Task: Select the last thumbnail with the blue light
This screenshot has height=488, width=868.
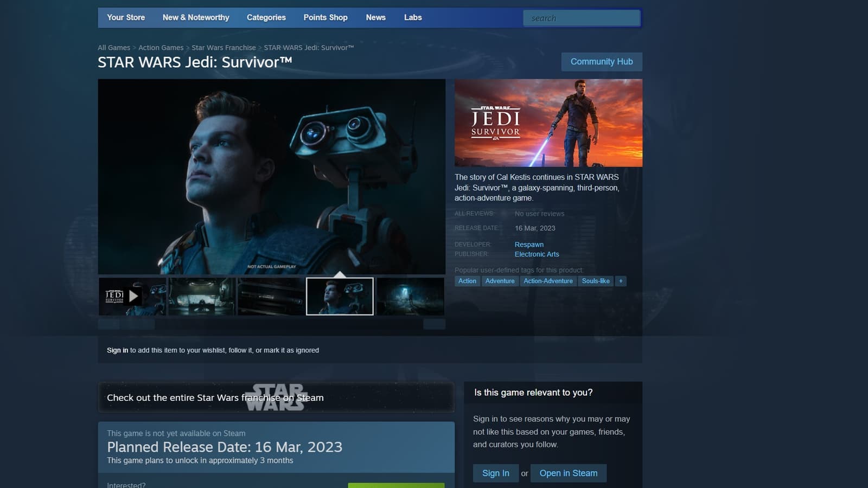Action: (410, 296)
